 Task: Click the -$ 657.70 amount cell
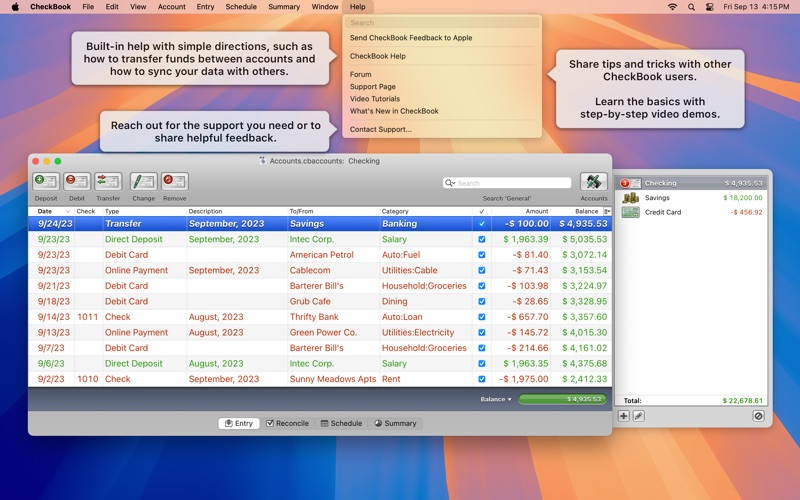[x=528, y=317]
